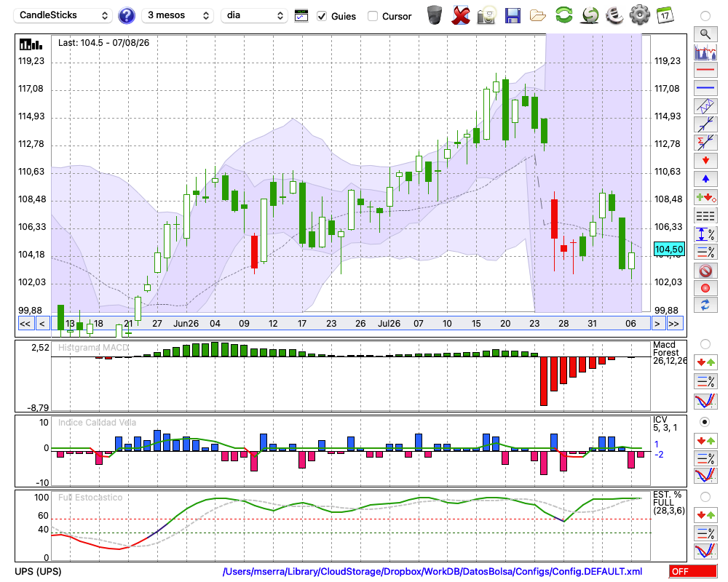728x582 pixels.
Task: Click the 'UPS (UPS)' ticker label
Action: coord(38,571)
